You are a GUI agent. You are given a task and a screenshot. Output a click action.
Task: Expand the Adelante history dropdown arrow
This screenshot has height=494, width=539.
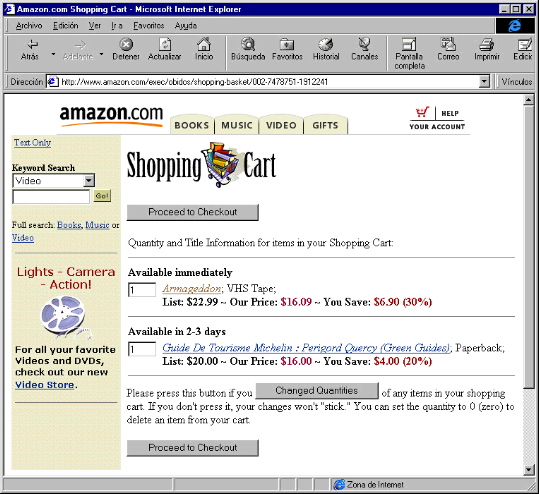click(x=101, y=54)
